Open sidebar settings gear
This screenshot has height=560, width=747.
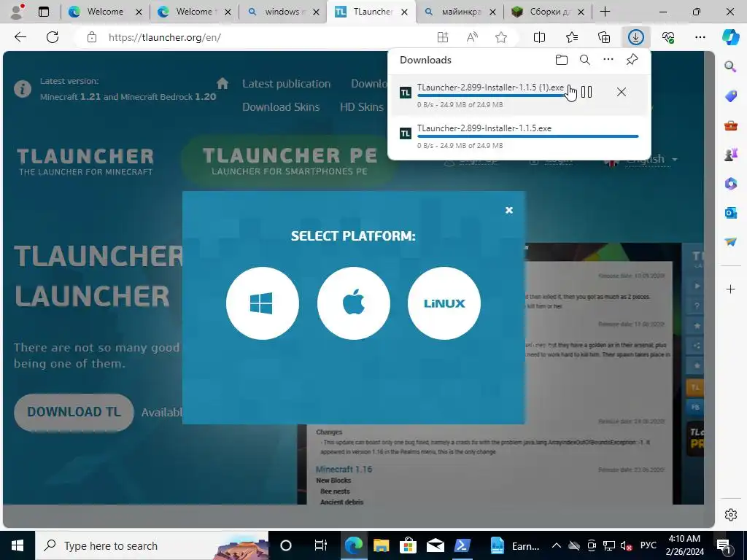point(730,515)
